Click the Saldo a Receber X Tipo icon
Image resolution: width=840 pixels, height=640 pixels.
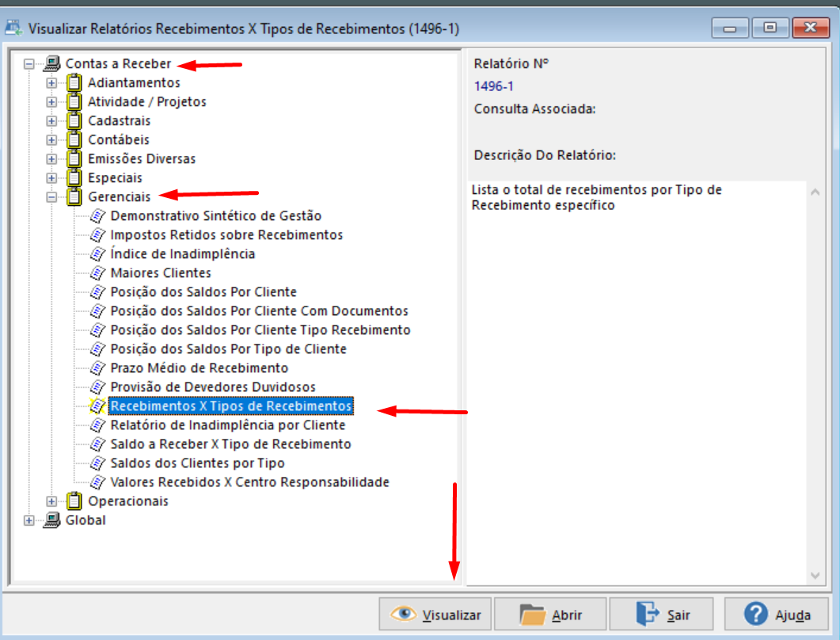tap(97, 444)
